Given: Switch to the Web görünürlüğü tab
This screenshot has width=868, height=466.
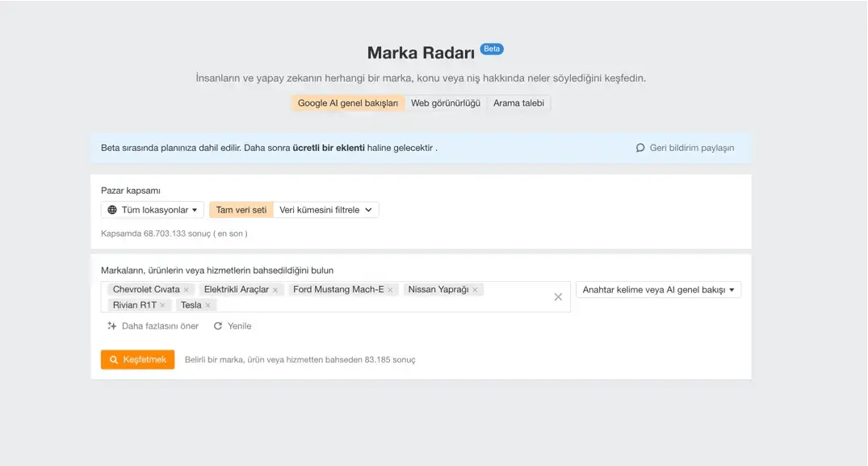Looking at the screenshot, I should pyautogui.click(x=445, y=103).
